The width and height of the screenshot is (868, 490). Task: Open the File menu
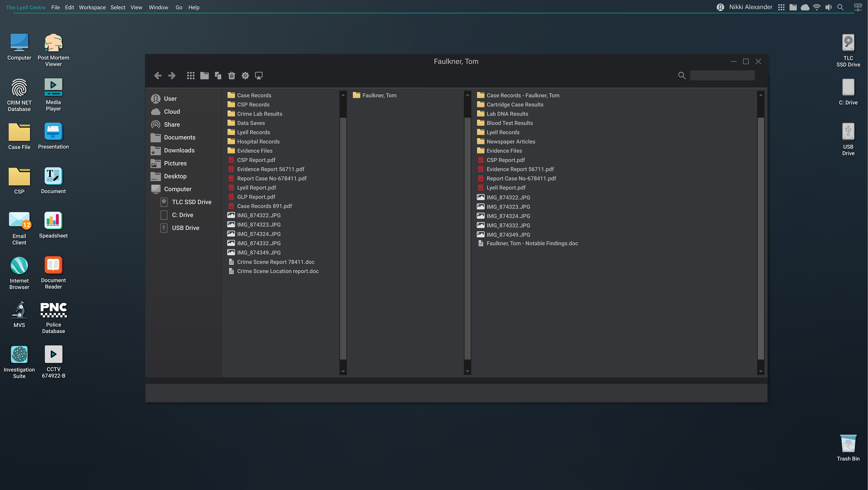click(55, 7)
